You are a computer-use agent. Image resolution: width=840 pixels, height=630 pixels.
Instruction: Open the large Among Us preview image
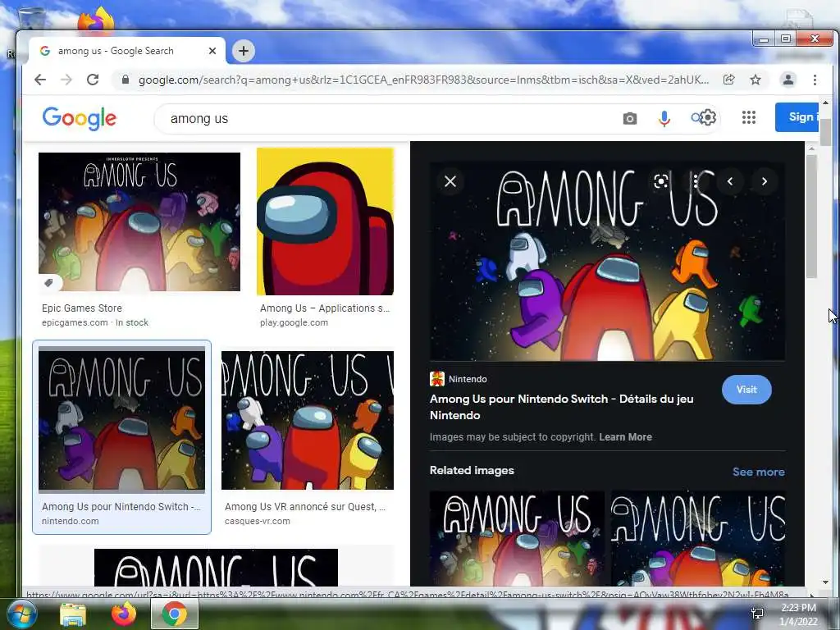(x=608, y=262)
